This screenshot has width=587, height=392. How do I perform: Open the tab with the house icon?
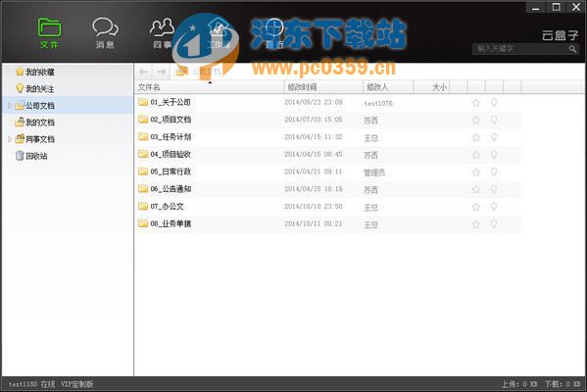coord(219,33)
